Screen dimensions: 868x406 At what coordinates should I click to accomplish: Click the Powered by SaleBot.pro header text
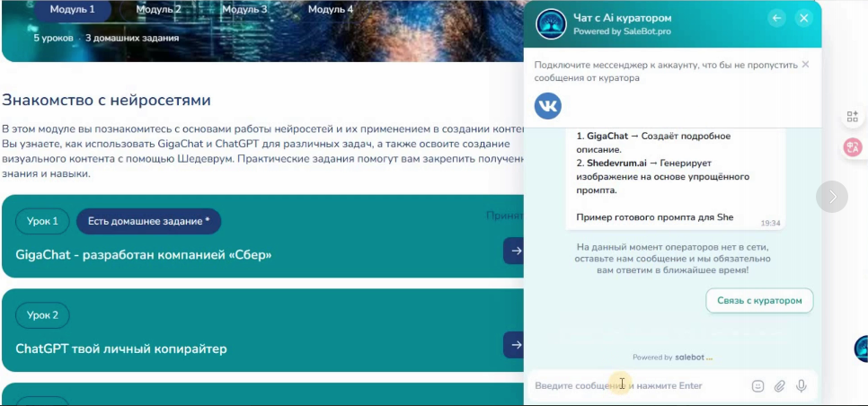(622, 31)
